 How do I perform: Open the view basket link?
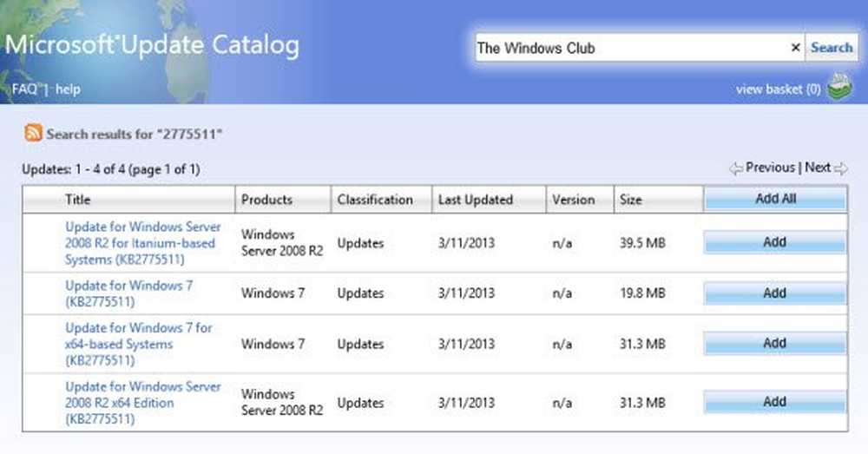(x=778, y=89)
